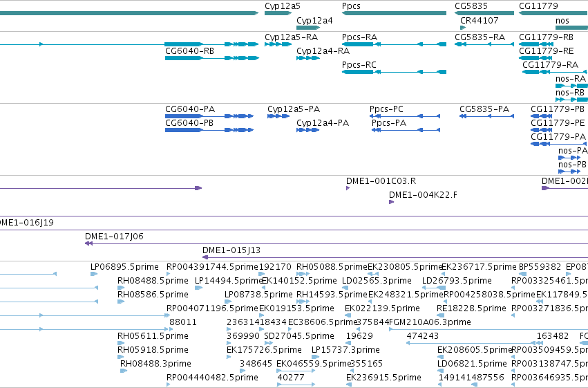Click the SD27045.5prime EST label

(299, 336)
